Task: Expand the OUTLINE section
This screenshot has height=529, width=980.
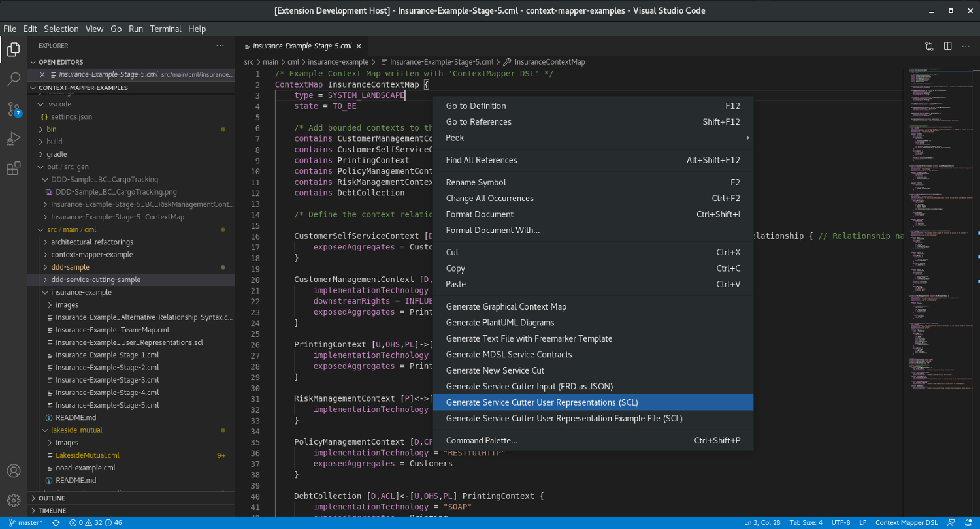Action: click(x=52, y=498)
